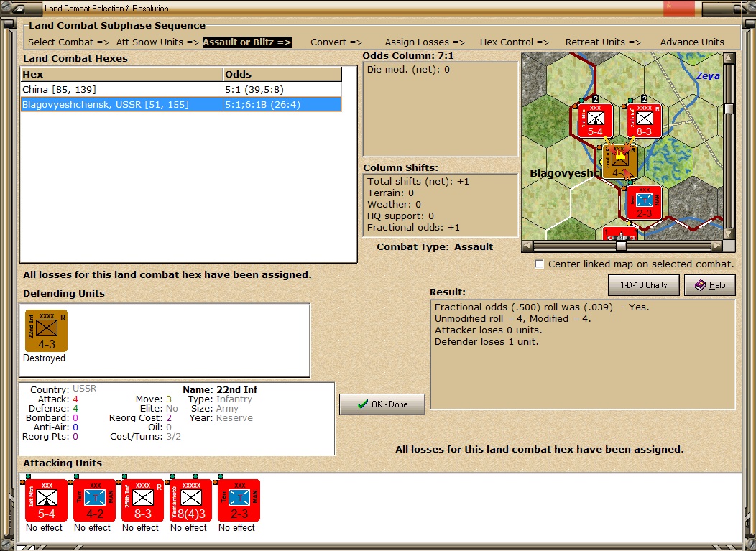
Task: Click the map's horizontal scrollbar thumb
Action: tap(621, 246)
